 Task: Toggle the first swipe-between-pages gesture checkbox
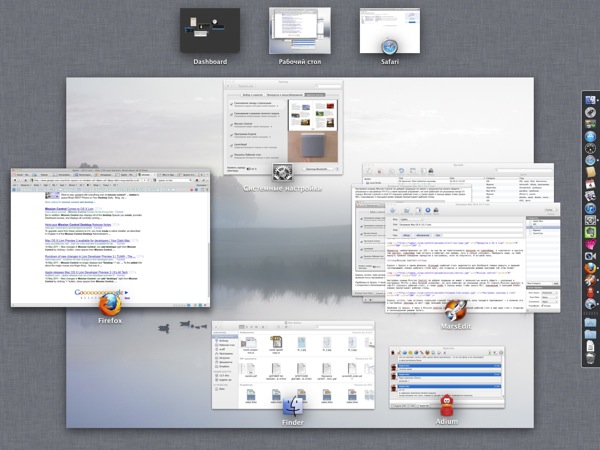(232, 104)
